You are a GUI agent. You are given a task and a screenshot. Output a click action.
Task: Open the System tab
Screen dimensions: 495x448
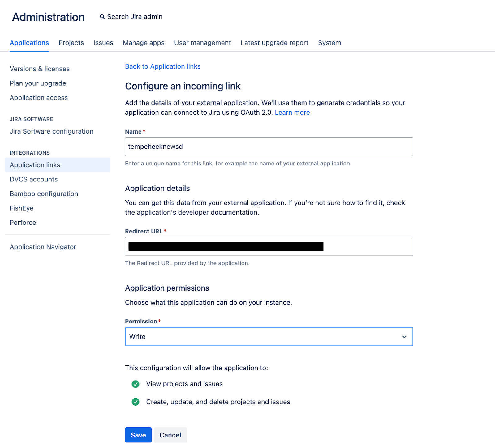(x=329, y=43)
